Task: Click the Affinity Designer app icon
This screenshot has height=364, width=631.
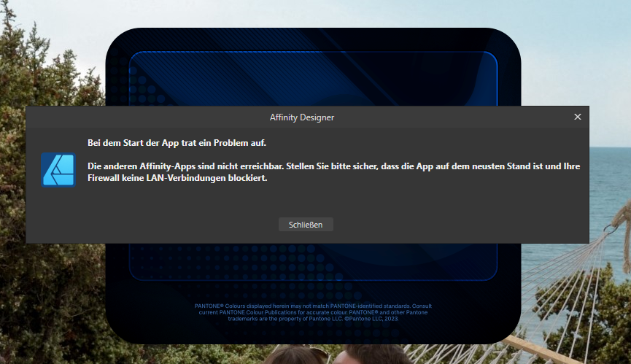Action: [58, 170]
